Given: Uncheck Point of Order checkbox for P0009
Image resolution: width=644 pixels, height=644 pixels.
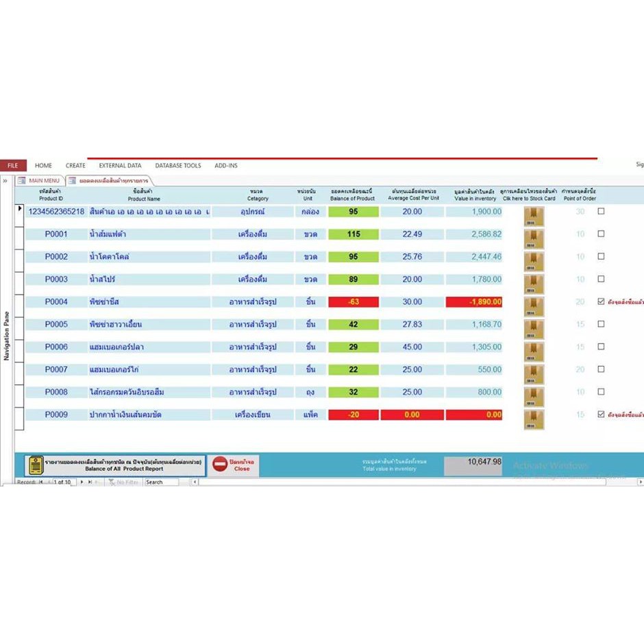Looking at the screenshot, I should coord(601,414).
